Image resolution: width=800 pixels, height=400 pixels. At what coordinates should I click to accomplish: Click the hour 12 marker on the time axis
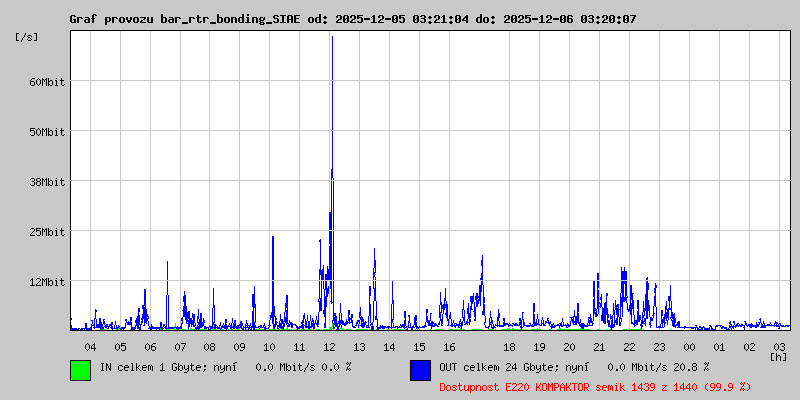coord(330,346)
